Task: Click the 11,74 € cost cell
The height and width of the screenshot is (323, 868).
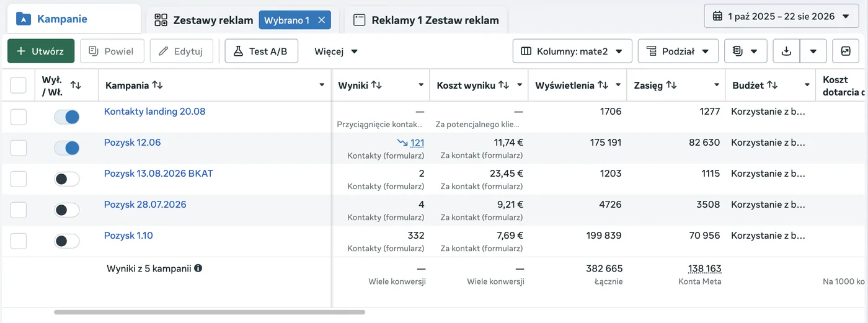Action: point(508,143)
